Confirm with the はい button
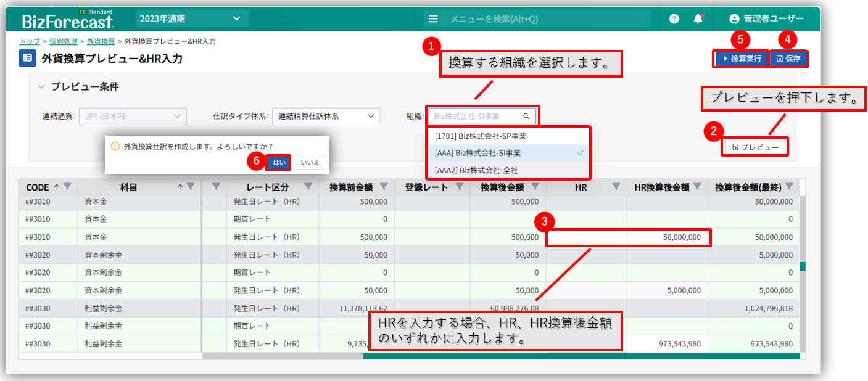The height and width of the screenshot is (381, 868). (x=279, y=162)
